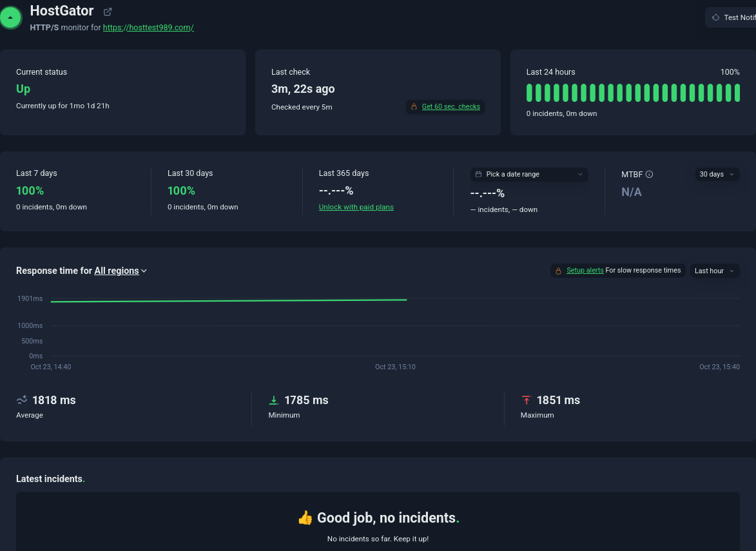Open the https://hosttest989.com/ monitor URL
The width and height of the screenshot is (756, 551).
[148, 28]
